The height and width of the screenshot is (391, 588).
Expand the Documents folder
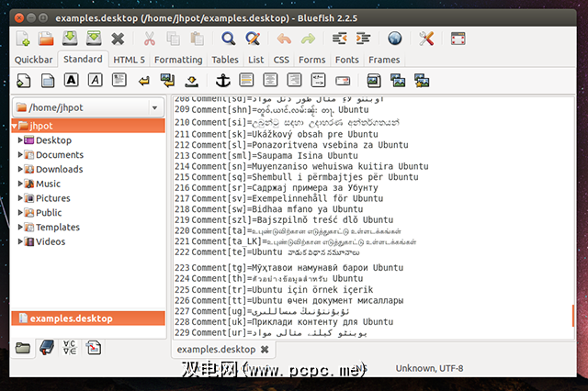pos(20,154)
